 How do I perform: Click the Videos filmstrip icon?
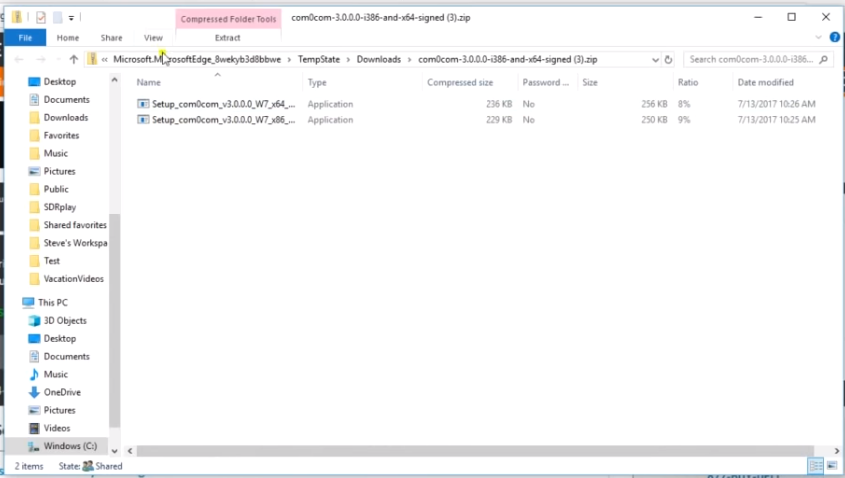[x=34, y=428]
